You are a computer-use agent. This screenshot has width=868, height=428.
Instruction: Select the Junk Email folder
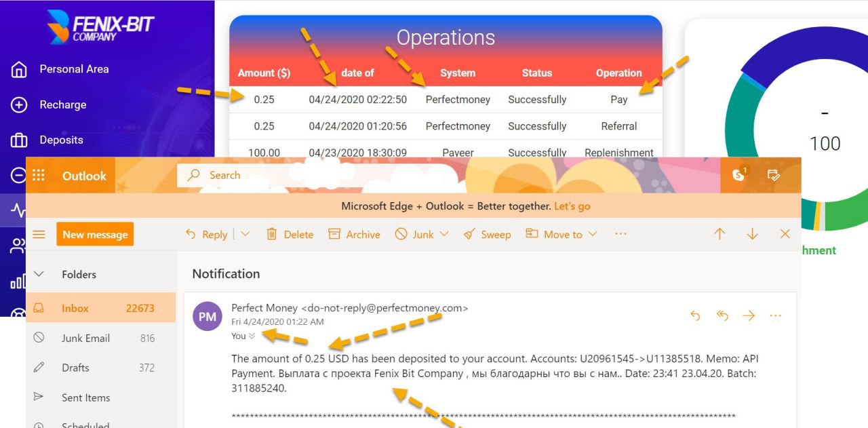[100, 338]
